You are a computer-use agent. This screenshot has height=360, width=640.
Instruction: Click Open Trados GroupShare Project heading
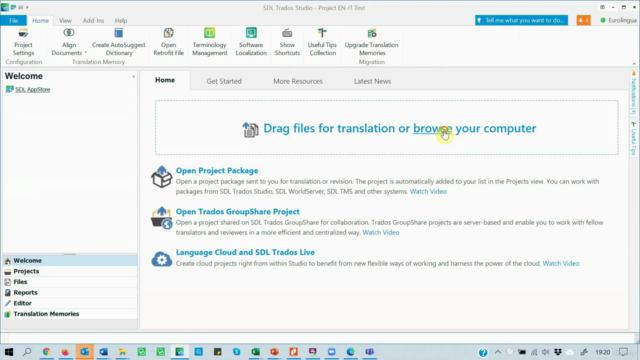pos(238,211)
